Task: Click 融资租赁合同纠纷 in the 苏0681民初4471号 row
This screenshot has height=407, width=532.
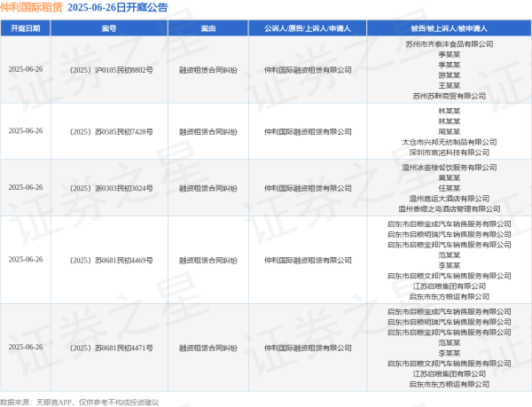Action: pos(208,348)
